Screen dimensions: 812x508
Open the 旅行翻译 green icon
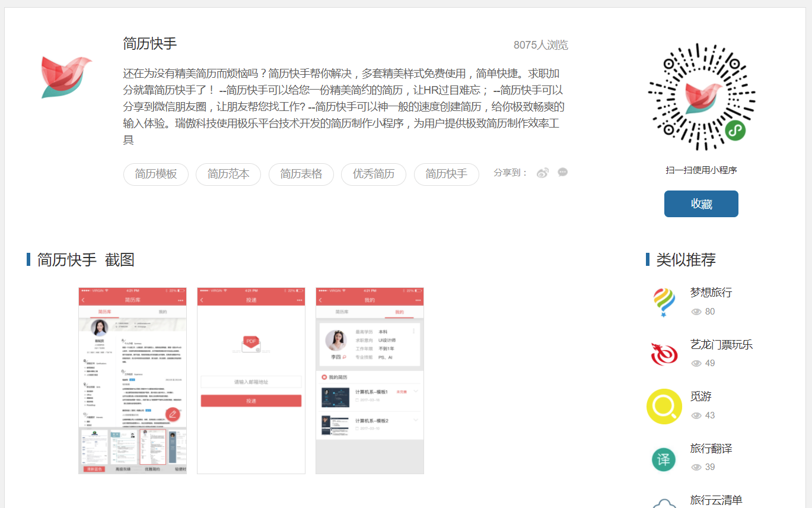[664, 459]
